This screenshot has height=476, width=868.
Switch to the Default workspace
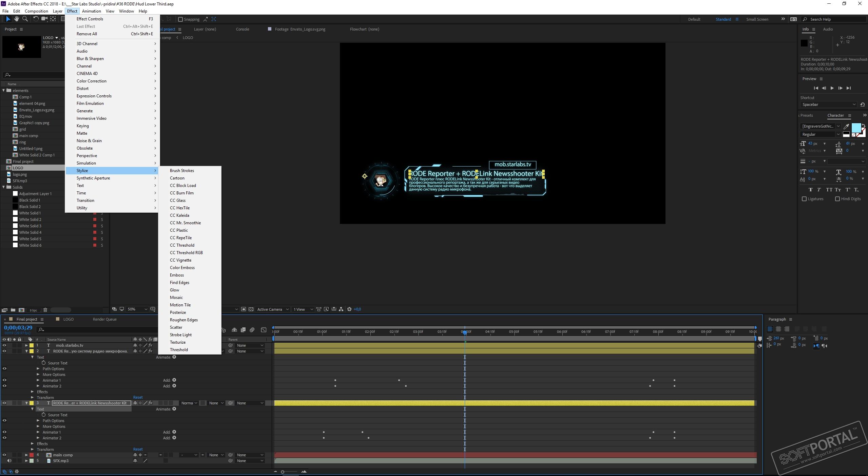[694, 19]
